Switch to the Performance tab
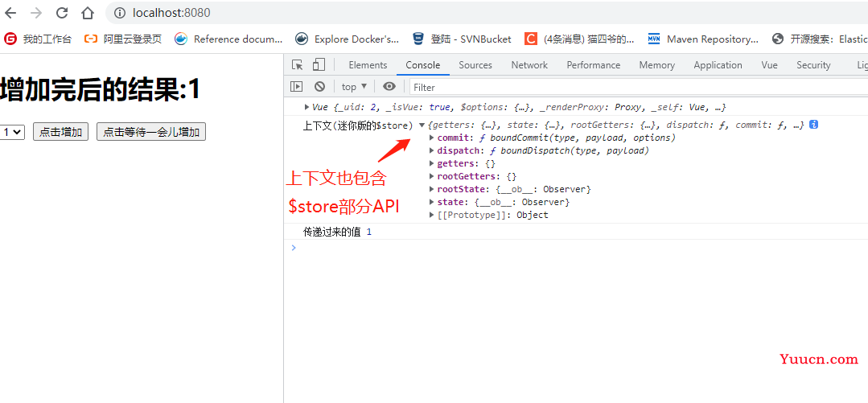868x403 pixels. pyautogui.click(x=594, y=65)
